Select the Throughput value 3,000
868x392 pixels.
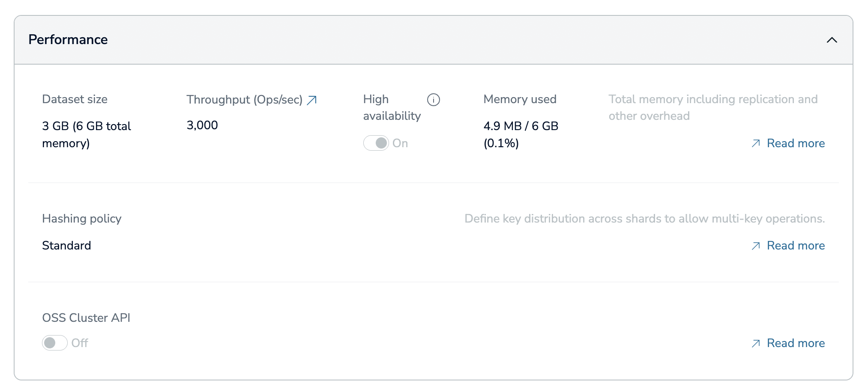coord(202,125)
